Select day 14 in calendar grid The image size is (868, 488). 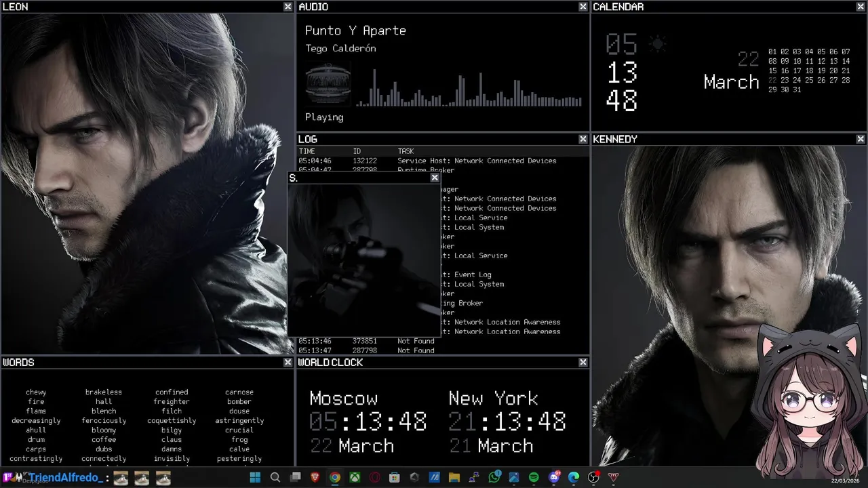[846, 61]
